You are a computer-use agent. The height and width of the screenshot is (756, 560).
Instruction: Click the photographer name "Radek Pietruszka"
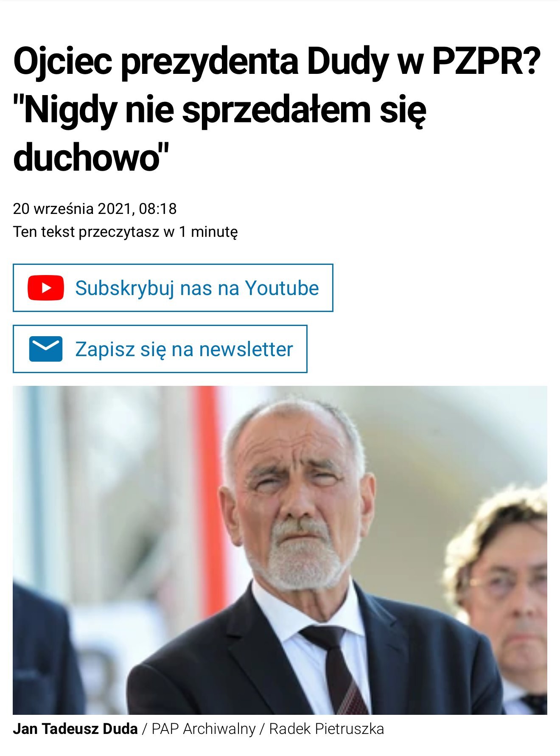(327, 728)
